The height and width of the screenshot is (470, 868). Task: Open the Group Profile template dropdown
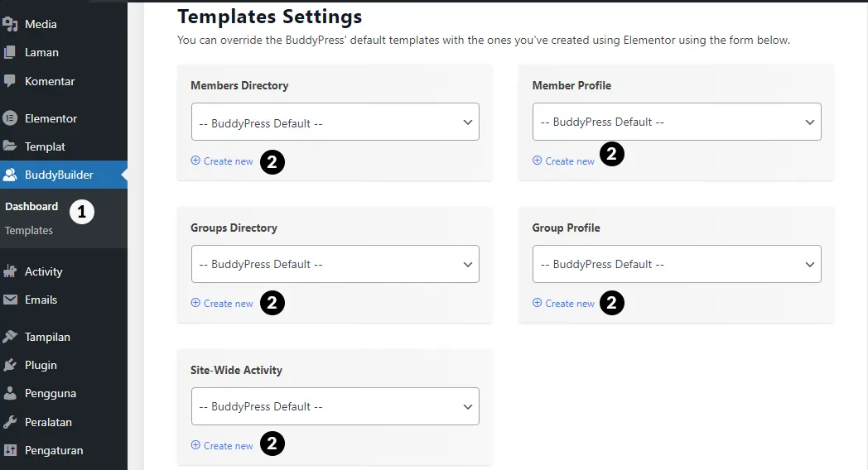pos(677,264)
